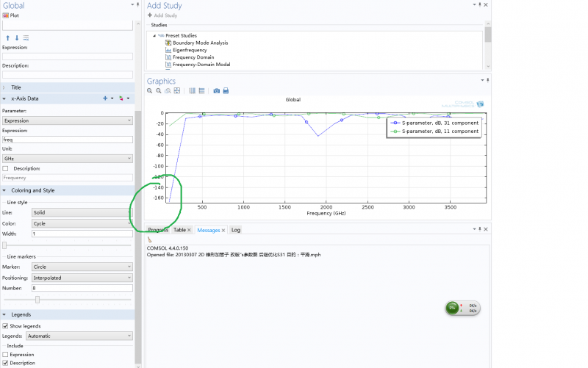
Task: Collapse the x-Axis Data section
Action: tap(4, 98)
